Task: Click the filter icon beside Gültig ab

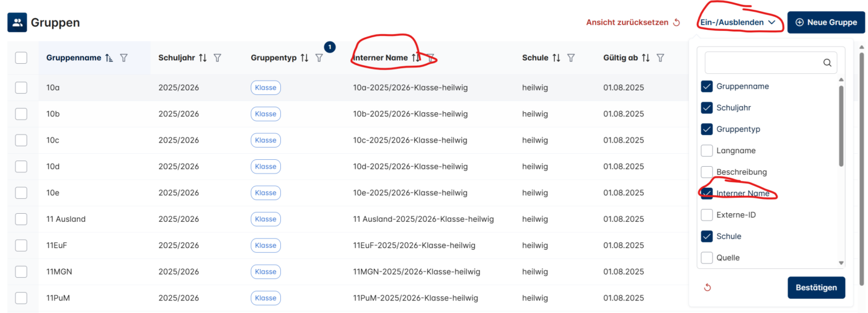Action: (660, 58)
